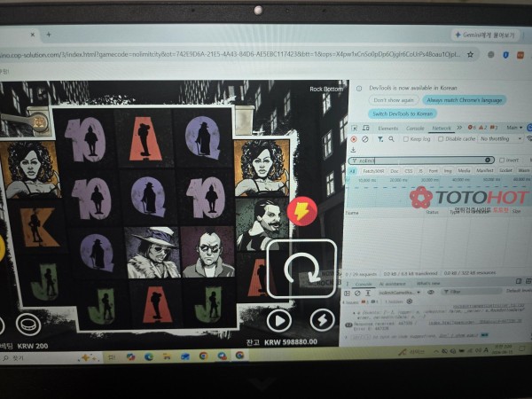Open the No throttling dropdown
Screen dimensions: 532x399
(x=500, y=139)
